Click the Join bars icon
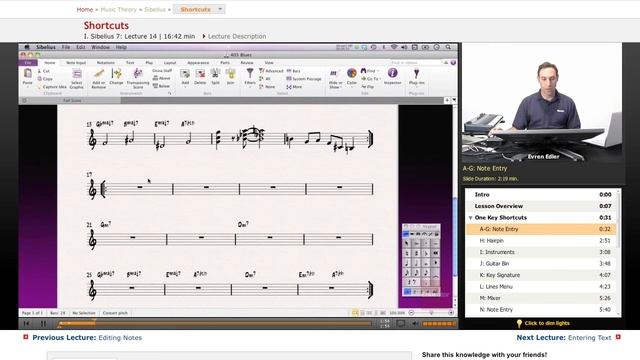 click(x=231, y=74)
